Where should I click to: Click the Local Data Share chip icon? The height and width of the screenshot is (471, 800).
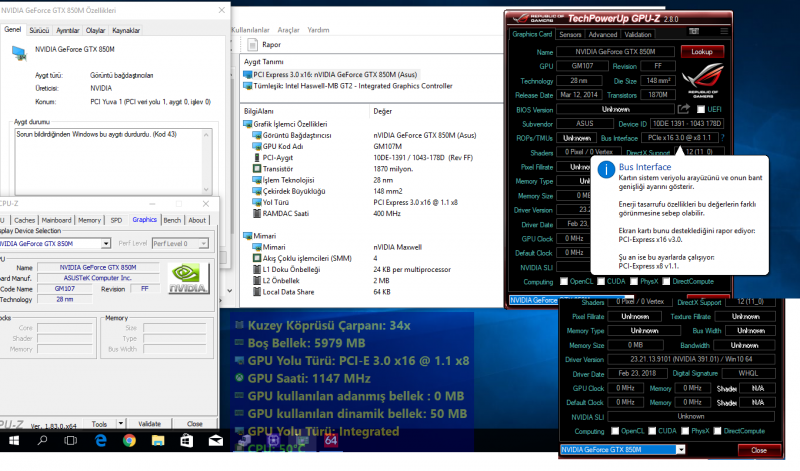click(x=257, y=292)
